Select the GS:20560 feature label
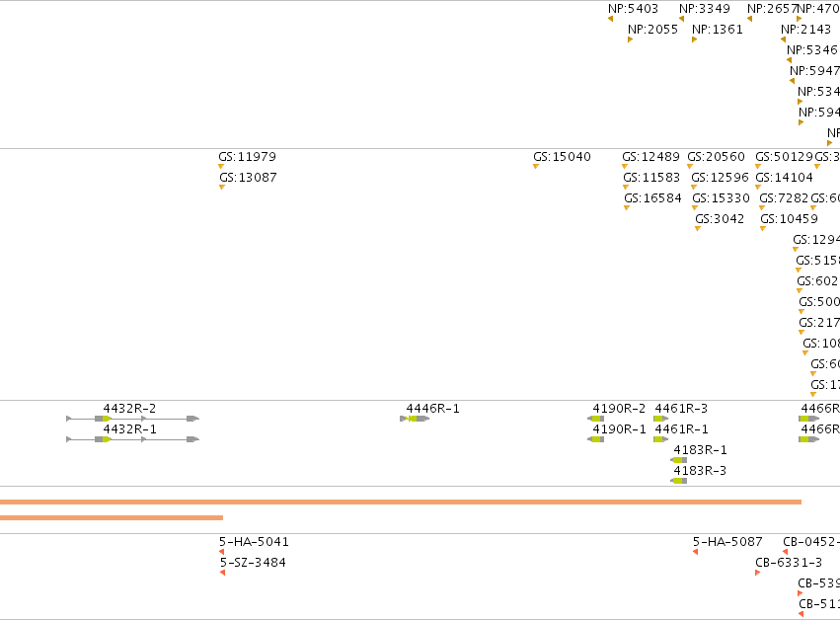The width and height of the screenshot is (840, 620). coord(717,157)
